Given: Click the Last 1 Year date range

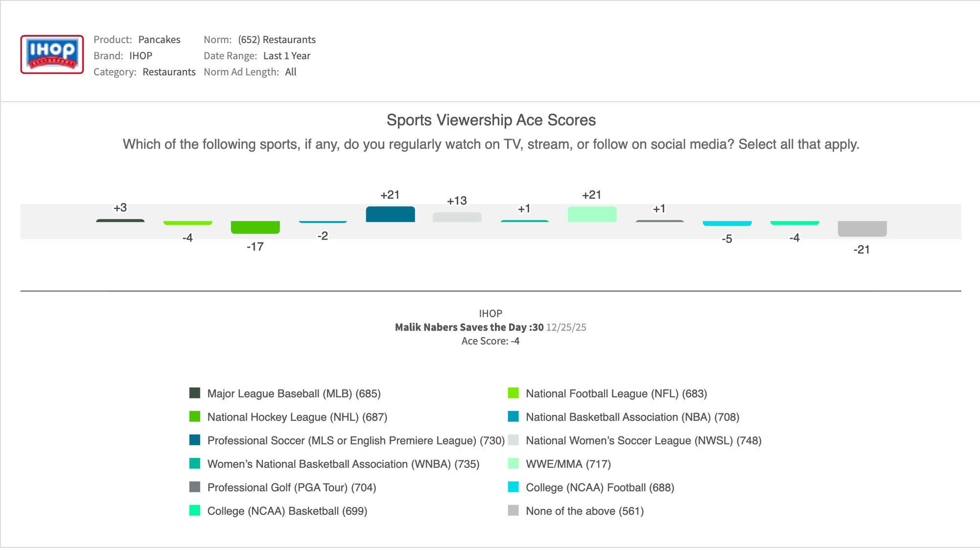Looking at the screenshot, I should point(287,56).
